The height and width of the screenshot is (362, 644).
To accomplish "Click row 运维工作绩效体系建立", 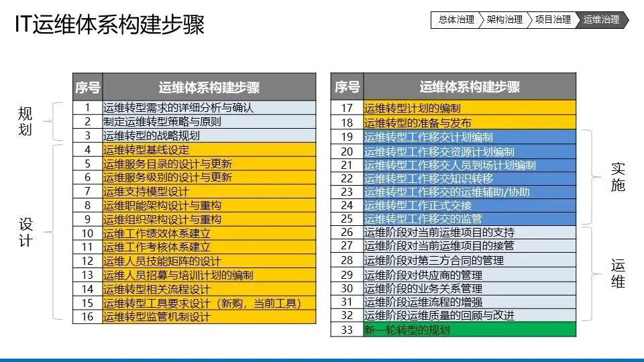I will point(195,233).
